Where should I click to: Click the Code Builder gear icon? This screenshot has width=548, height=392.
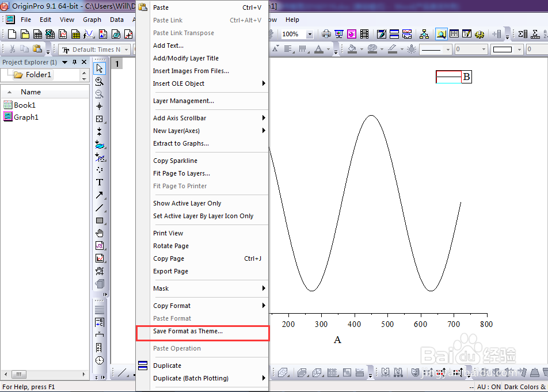(x=479, y=34)
